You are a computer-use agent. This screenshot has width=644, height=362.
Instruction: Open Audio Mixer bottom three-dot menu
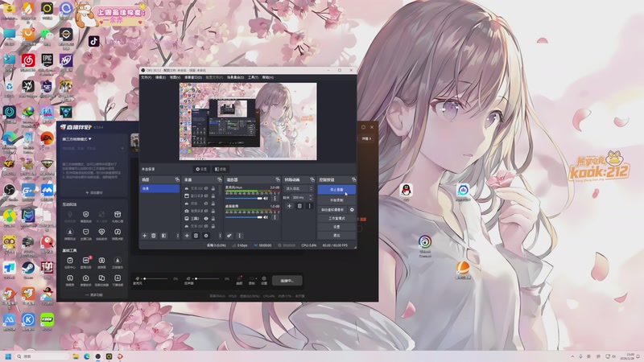pyautogui.click(x=239, y=236)
